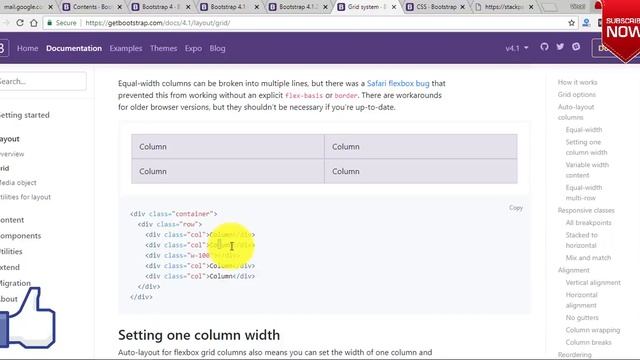This screenshot has width=640, height=360.
Task: Close the Grid system tab
Action: pyautogui.click(x=394, y=7)
